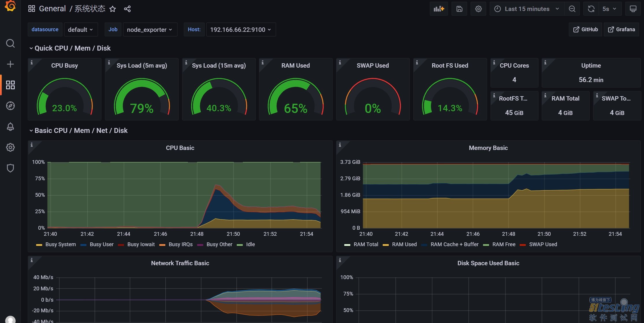The width and height of the screenshot is (644, 323).
Task: Click the RAM Used legend swatch
Action: tap(386, 245)
